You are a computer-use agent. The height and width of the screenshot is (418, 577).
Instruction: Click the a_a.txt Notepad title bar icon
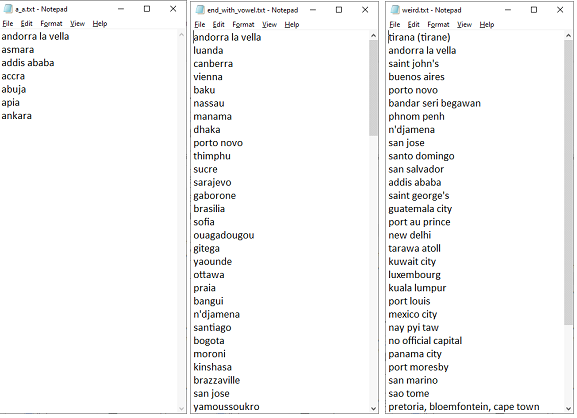pos(8,9)
